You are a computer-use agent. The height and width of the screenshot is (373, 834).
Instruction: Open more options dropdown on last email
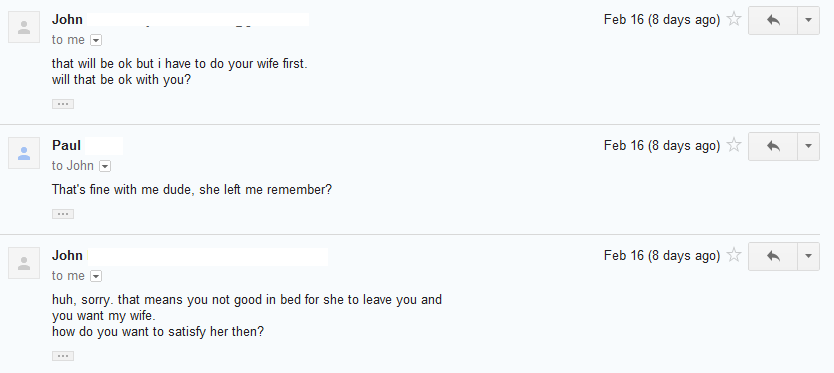point(808,256)
